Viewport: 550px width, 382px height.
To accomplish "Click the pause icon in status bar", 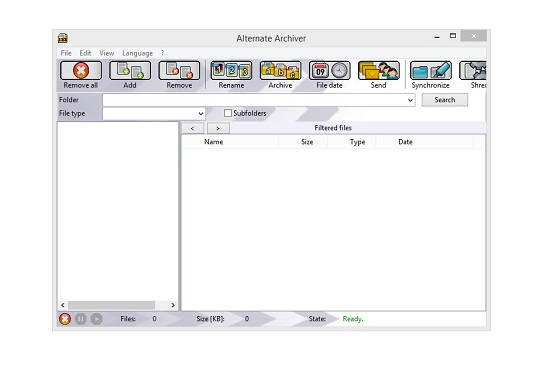I will point(81,319).
